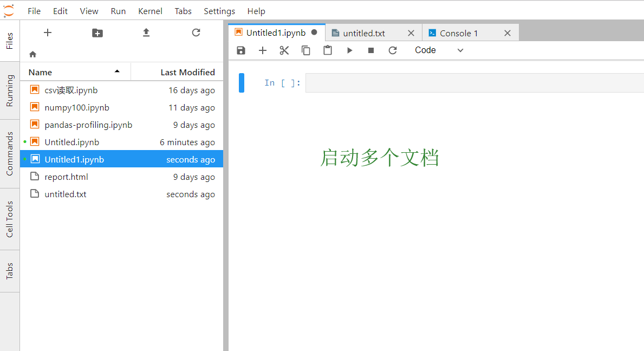Select untitled.txt in file list

121,194
